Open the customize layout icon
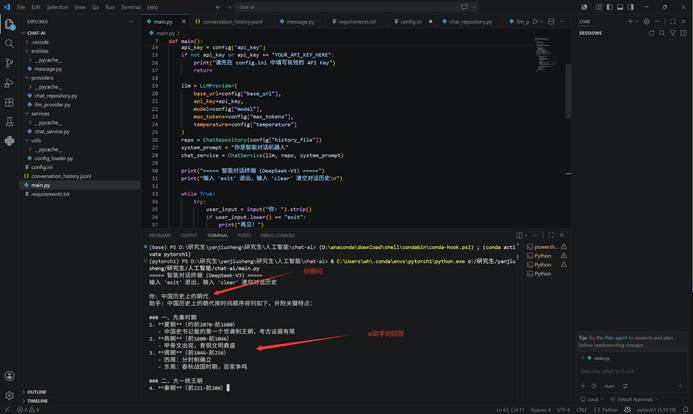693x414 pixels. (599, 7)
